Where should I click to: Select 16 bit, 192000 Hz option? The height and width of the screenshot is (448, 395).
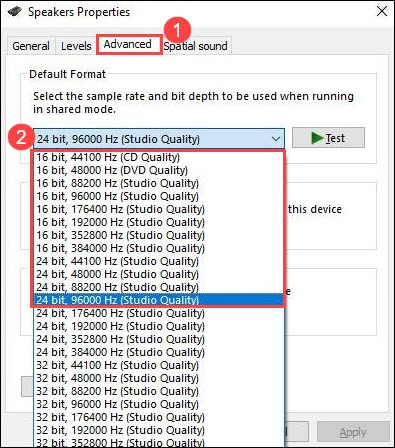159,222
